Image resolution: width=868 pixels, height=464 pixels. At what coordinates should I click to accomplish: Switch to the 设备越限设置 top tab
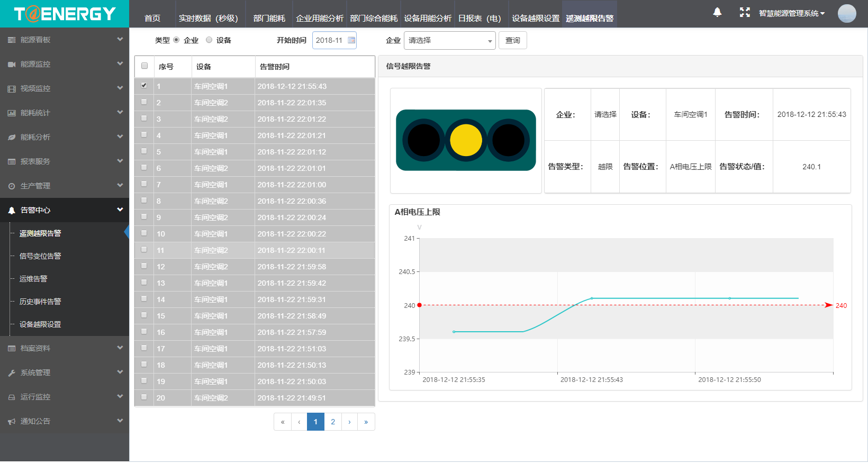(535, 18)
